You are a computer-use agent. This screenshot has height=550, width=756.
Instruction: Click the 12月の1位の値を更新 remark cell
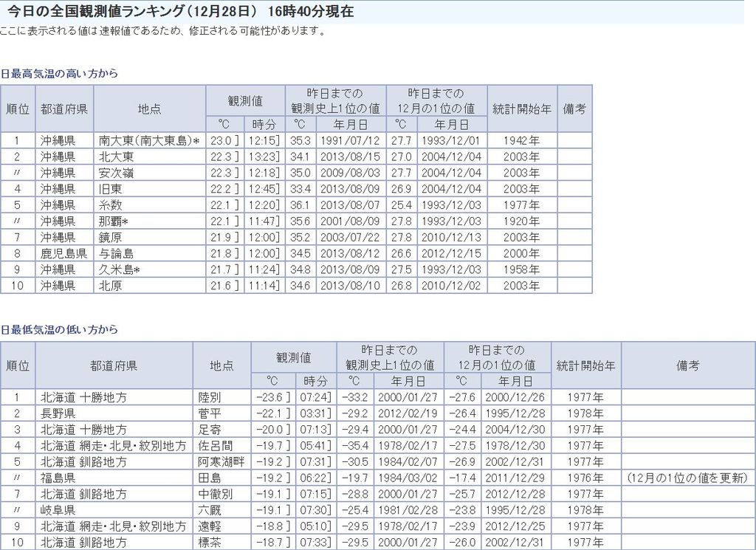687,478
